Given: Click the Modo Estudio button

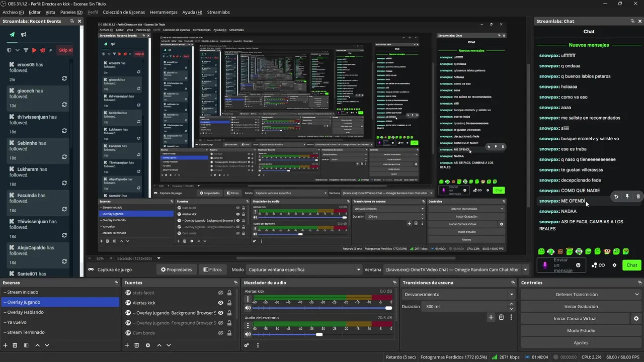Looking at the screenshot, I should [x=581, y=331].
